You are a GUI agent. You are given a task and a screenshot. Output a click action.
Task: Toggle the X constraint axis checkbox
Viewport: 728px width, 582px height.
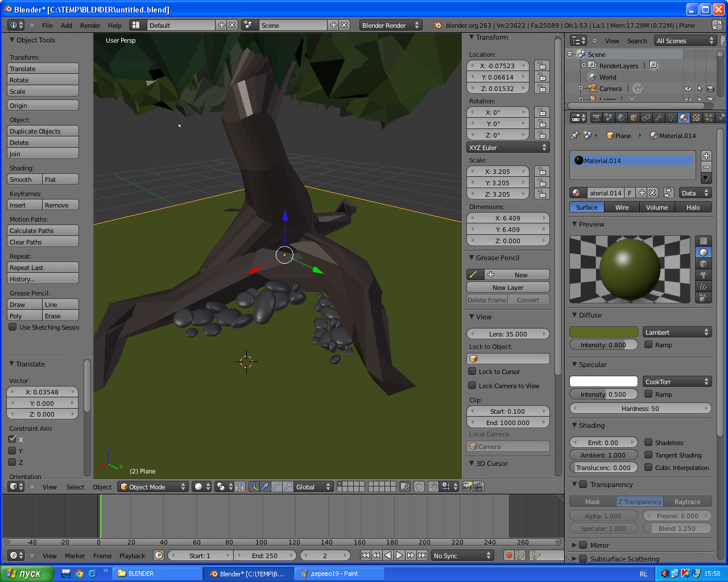pos(12,439)
